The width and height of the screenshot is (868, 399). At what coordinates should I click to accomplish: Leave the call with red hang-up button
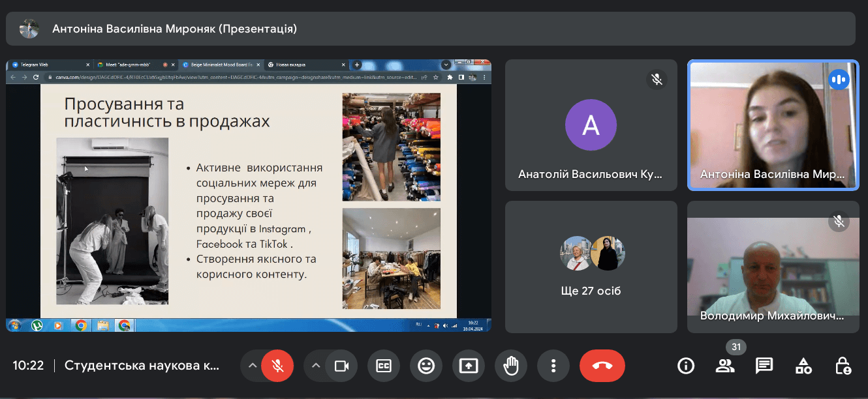pyautogui.click(x=602, y=366)
